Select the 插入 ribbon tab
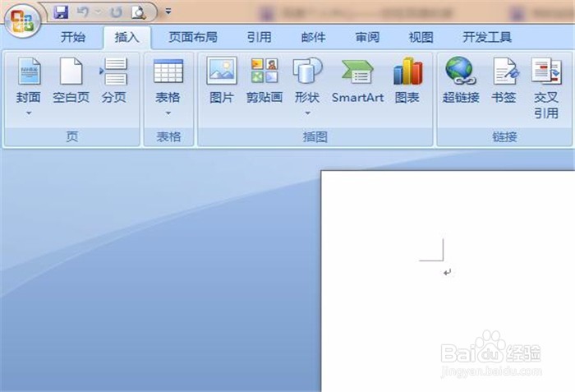Viewport: 575px width, 392px height. 126,37
